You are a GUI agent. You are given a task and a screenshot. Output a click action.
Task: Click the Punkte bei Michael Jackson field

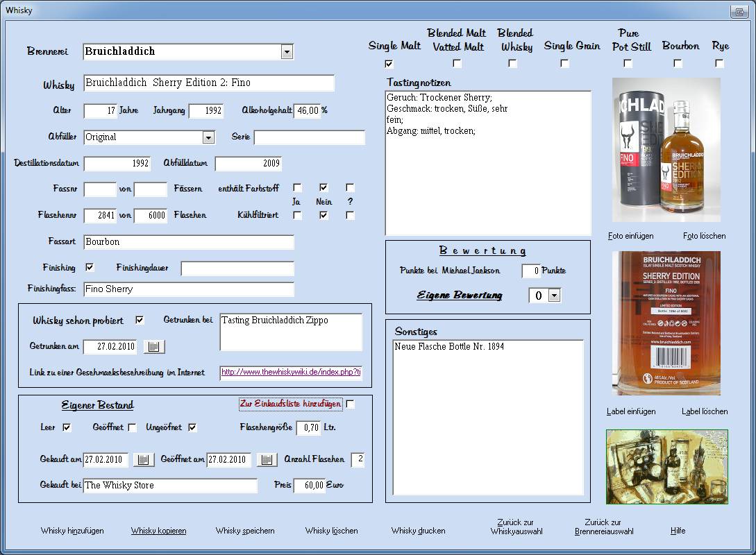[531, 271]
